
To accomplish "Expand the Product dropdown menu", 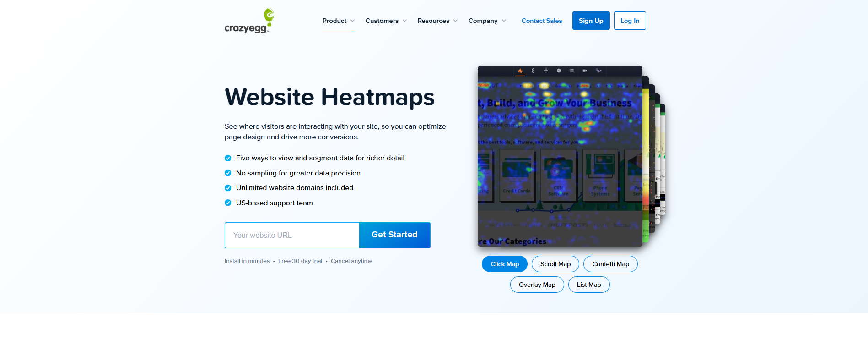I will (x=339, y=21).
